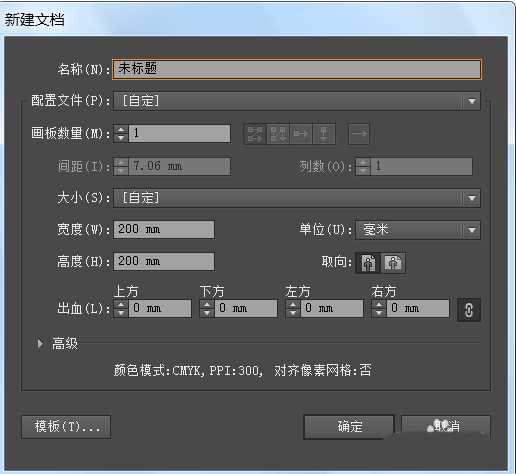
Task: Decrease right bleed with down stepper
Action: click(x=379, y=312)
